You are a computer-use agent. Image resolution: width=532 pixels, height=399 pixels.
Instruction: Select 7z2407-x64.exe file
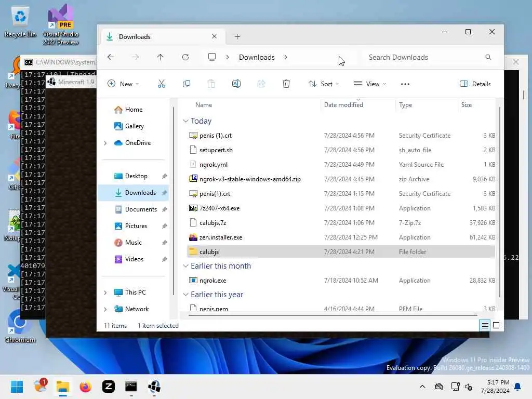coord(341,208)
